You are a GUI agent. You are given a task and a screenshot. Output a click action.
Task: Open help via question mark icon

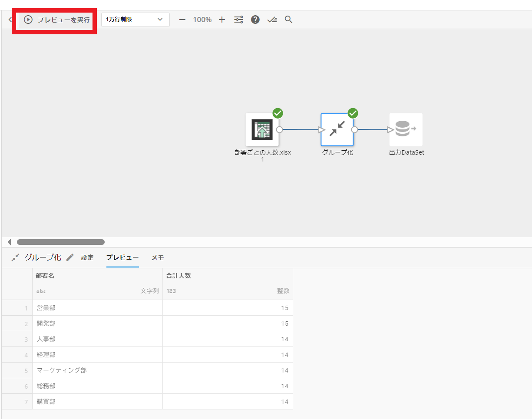point(255,20)
